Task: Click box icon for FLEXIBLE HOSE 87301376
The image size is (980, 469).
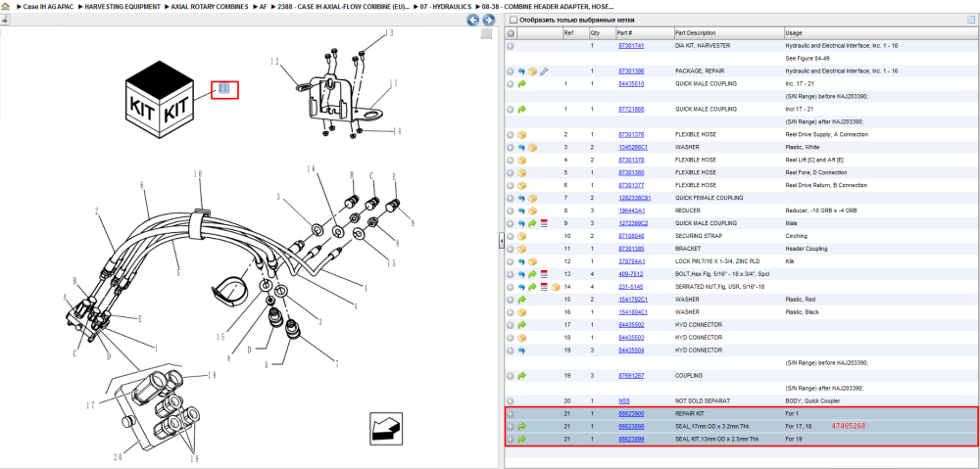Action: 521,135
